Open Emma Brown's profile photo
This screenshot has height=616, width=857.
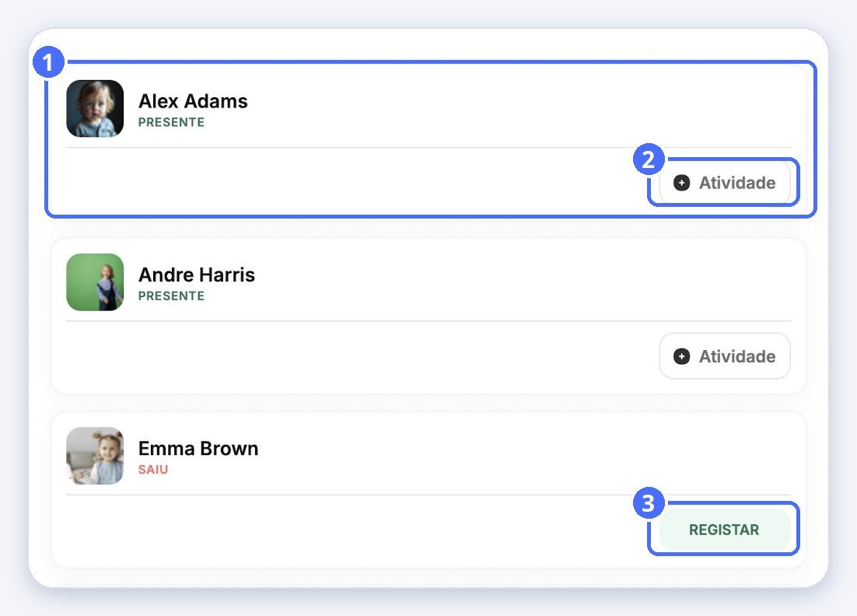[95, 456]
